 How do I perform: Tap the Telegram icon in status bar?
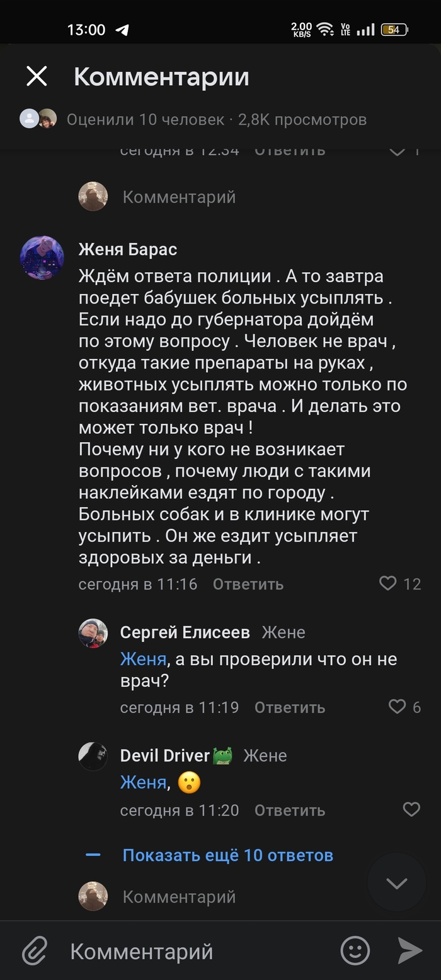point(122,30)
